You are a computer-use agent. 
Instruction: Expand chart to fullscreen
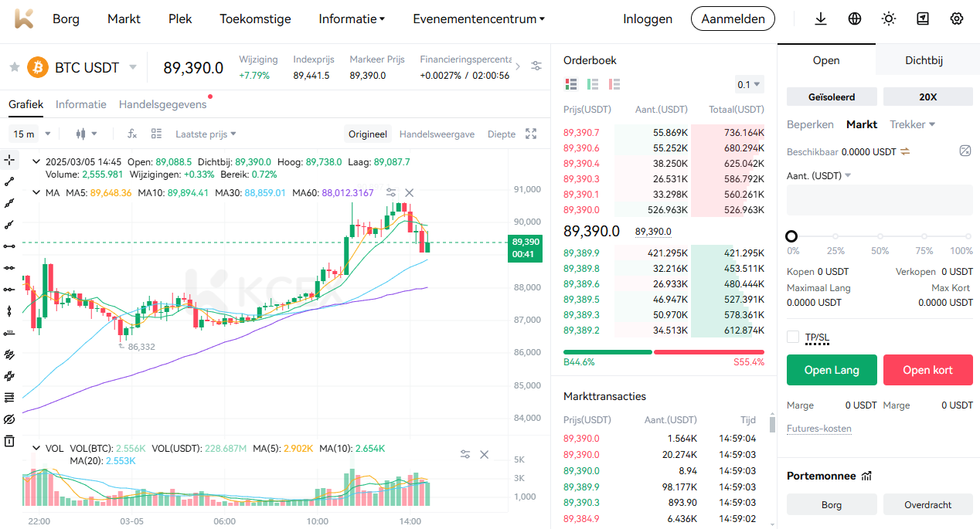(x=531, y=134)
